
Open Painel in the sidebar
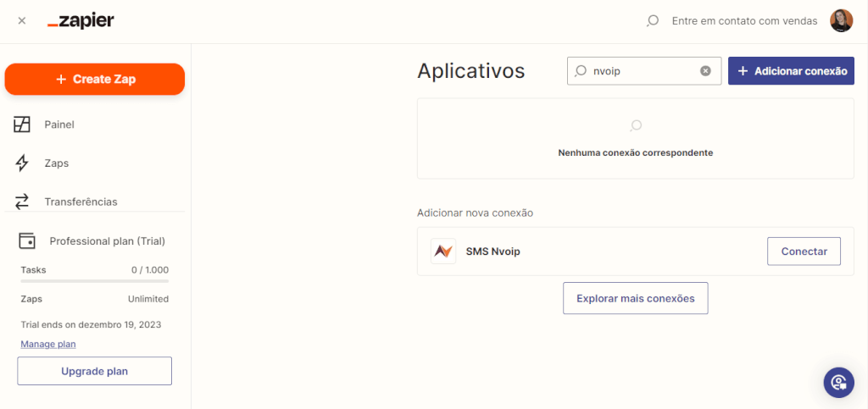point(59,125)
